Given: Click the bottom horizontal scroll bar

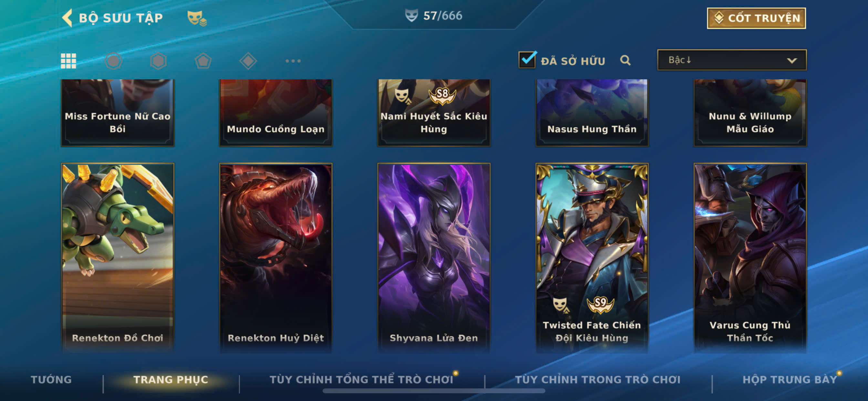Looking at the screenshot, I should (x=434, y=391).
